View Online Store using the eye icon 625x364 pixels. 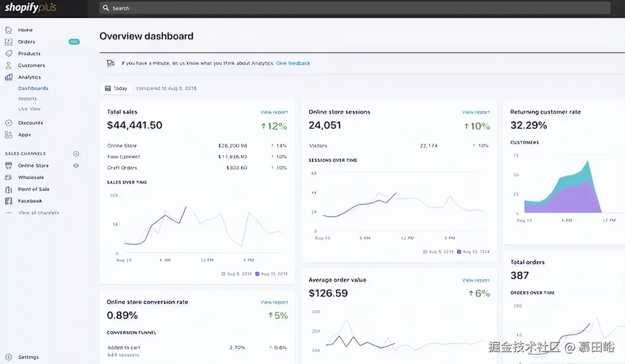pyautogui.click(x=76, y=166)
